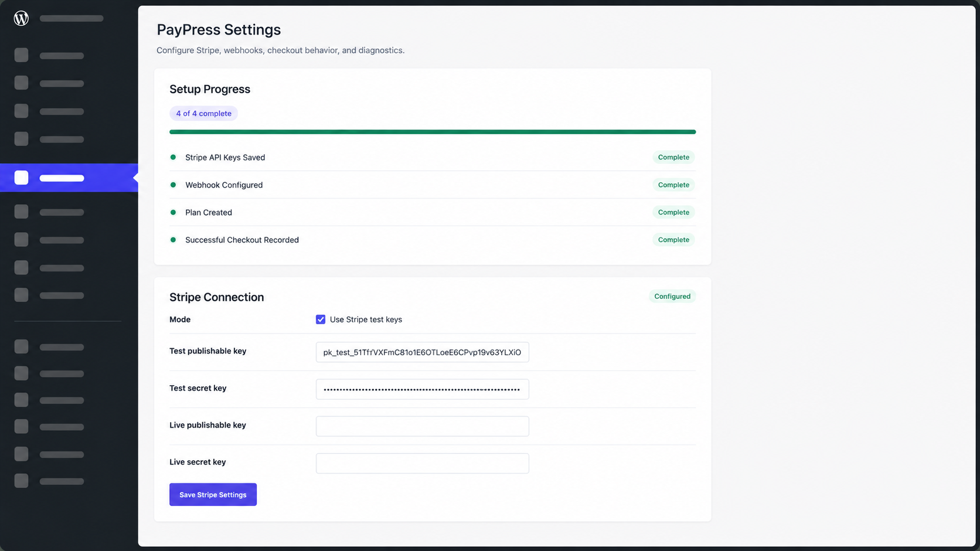The width and height of the screenshot is (980, 551).
Task: Click the Complete badge for Successful Checkout Recorded
Action: [673, 240]
